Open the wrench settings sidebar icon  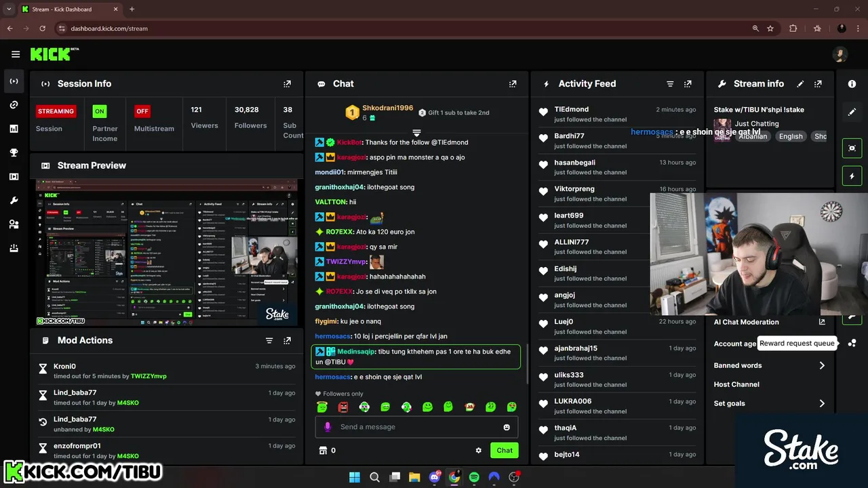[14, 201]
